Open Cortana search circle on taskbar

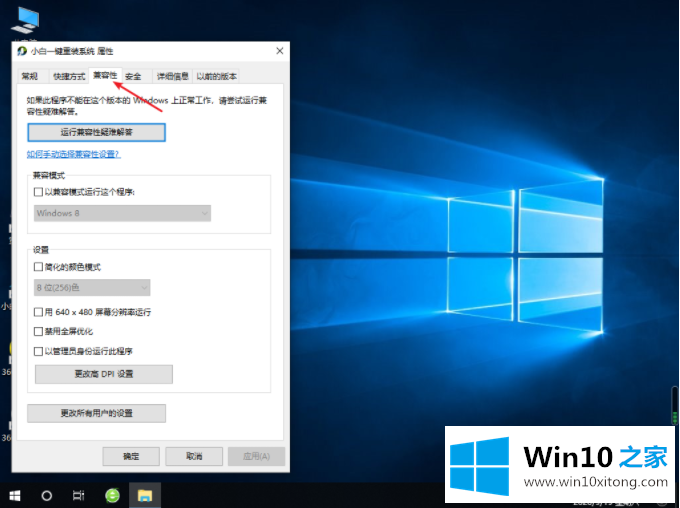click(46, 495)
